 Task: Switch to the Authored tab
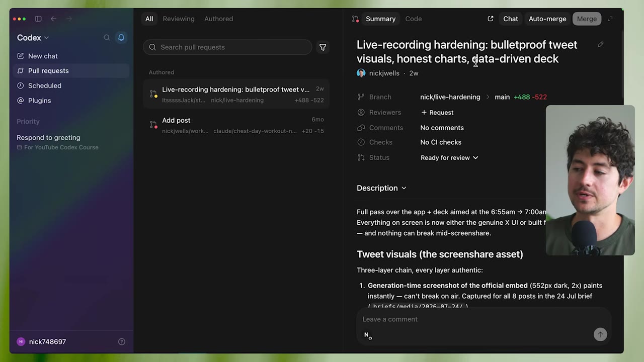pyautogui.click(x=219, y=19)
